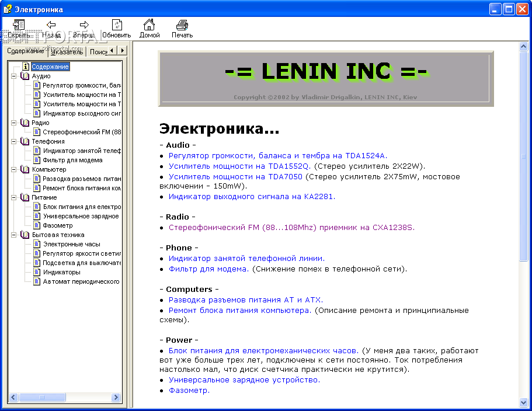Maximize the Электроника window
The width and height of the screenshot is (532, 411).
(509, 9)
